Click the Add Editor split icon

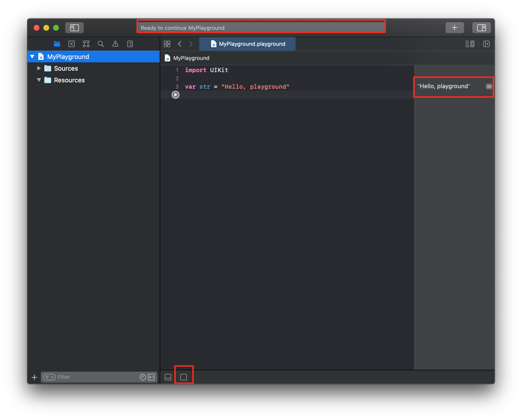tap(486, 44)
